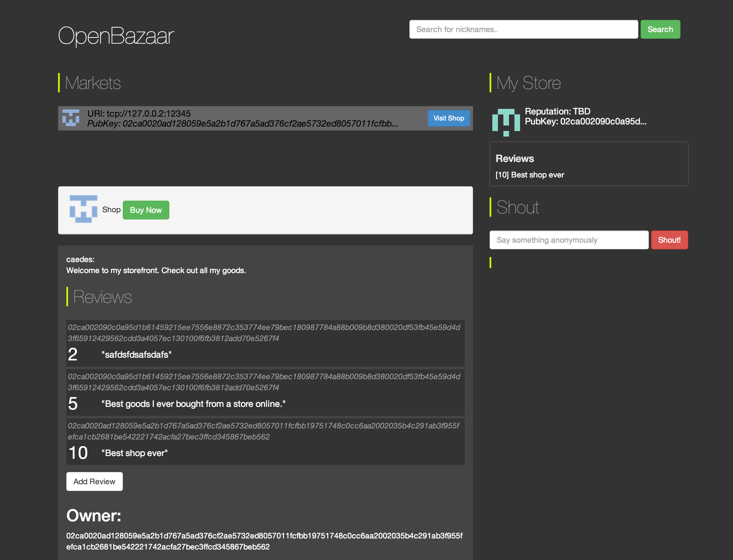This screenshot has width=733, height=560.
Task: Click the Reviews heading in My Store box
Action: (514, 158)
